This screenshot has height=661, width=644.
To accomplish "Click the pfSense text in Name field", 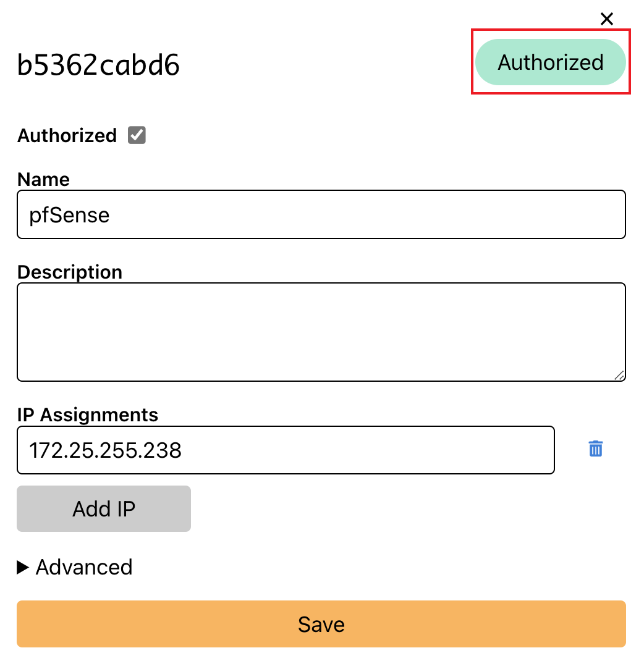I will pos(69,215).
